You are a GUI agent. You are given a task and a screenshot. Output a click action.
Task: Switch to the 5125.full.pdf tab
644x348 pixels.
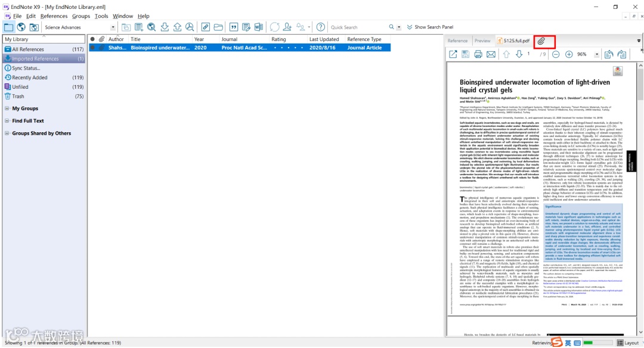tap(513, 41)
